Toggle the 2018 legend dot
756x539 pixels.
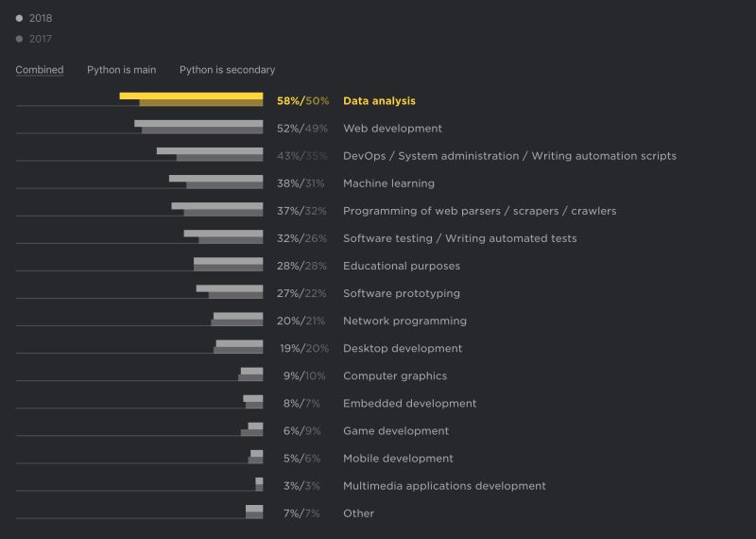[19, 18]
